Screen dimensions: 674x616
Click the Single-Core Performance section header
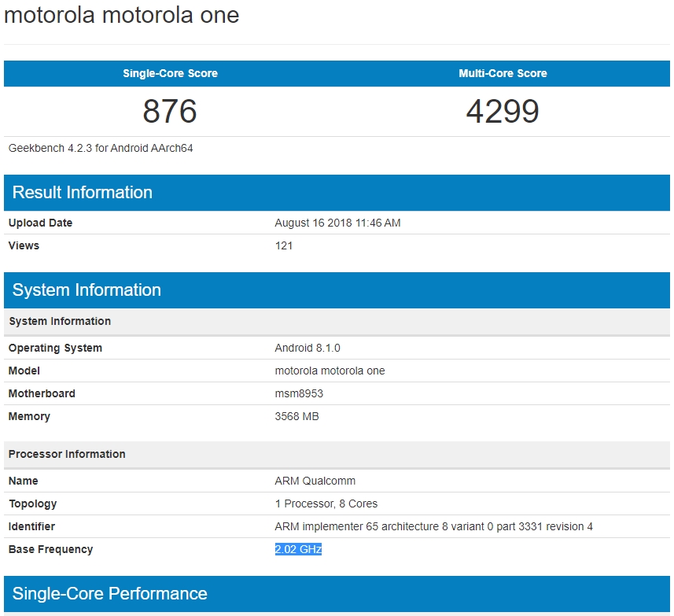tap(337, 594)
